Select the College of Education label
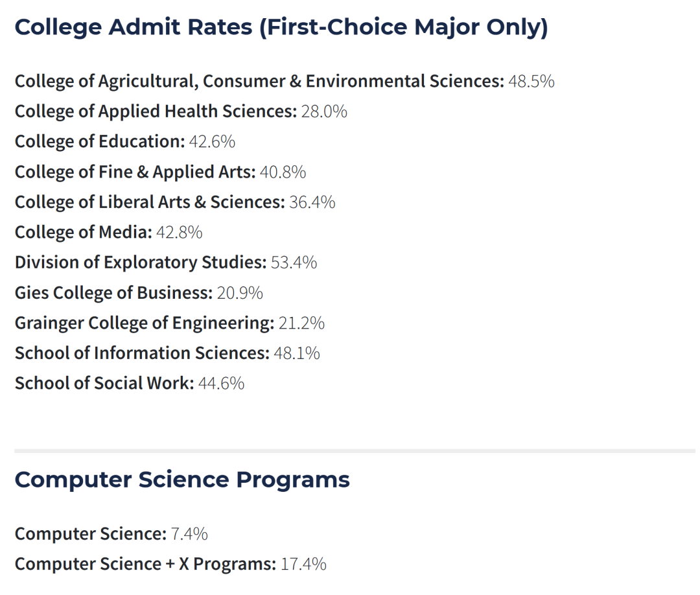 click(100, 141)
